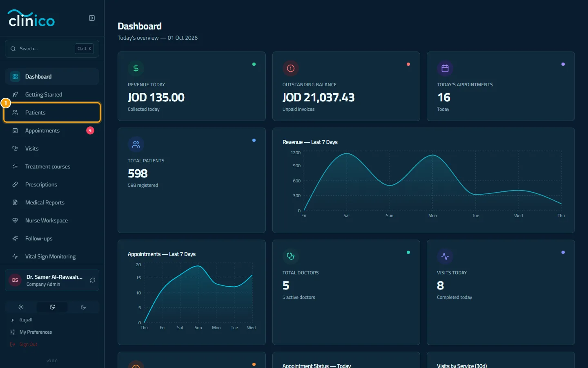Click the "5 active doctors" text

[299, 297]
